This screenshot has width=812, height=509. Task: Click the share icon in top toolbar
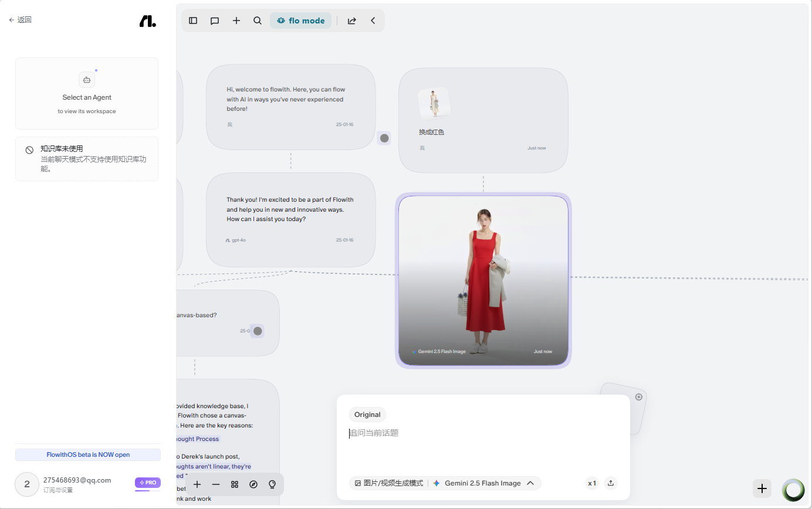[352, 21]
